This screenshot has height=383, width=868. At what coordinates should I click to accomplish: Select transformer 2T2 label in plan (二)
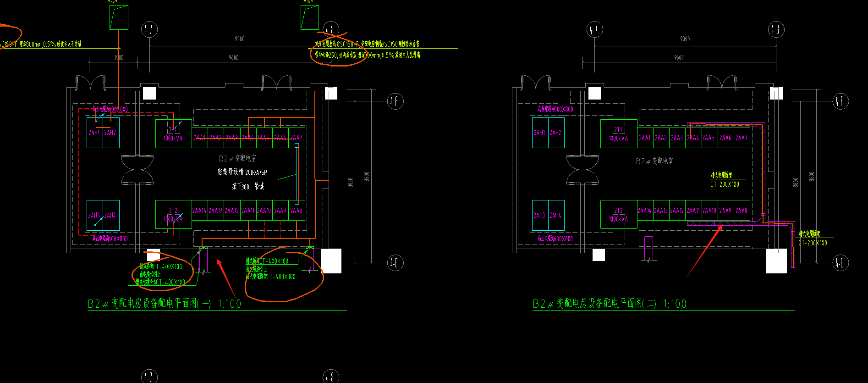pyautogui.click(x=618, y=211)
